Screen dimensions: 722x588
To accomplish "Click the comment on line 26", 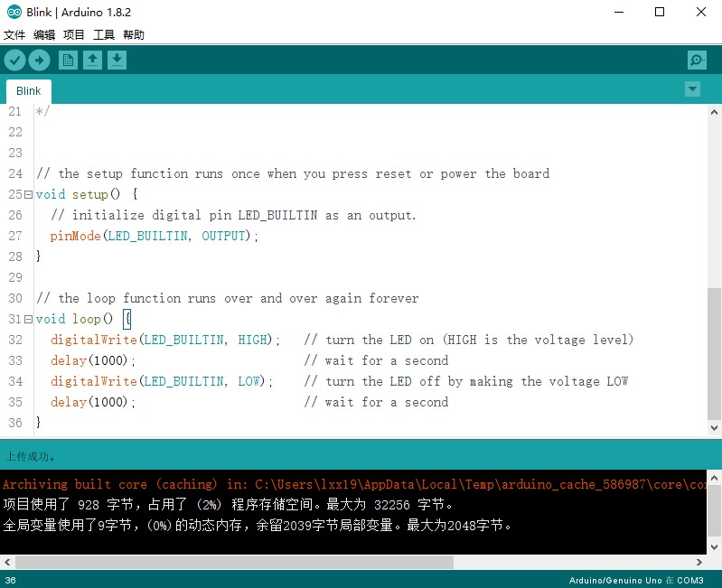I will (233, 215).
